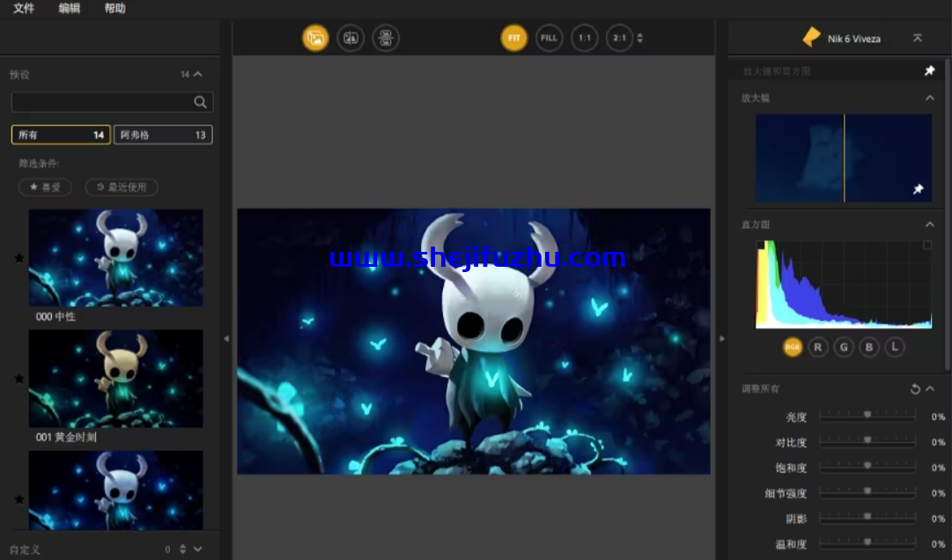The image size is (952, 560).
Task: Reset the 调整所有 adjustments
Action: tap(915, 389)
